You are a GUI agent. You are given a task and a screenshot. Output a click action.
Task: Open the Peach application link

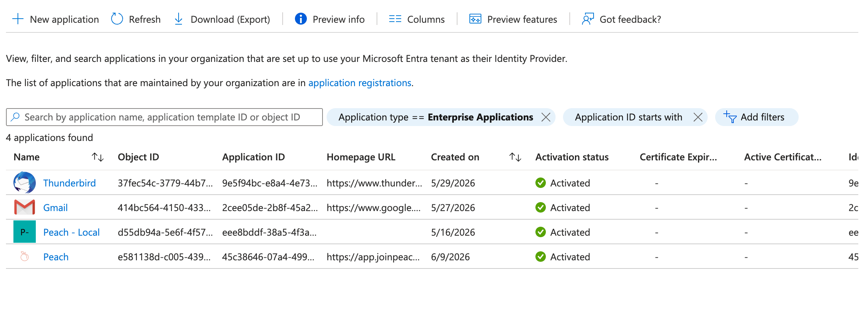(x=56, y=257)
